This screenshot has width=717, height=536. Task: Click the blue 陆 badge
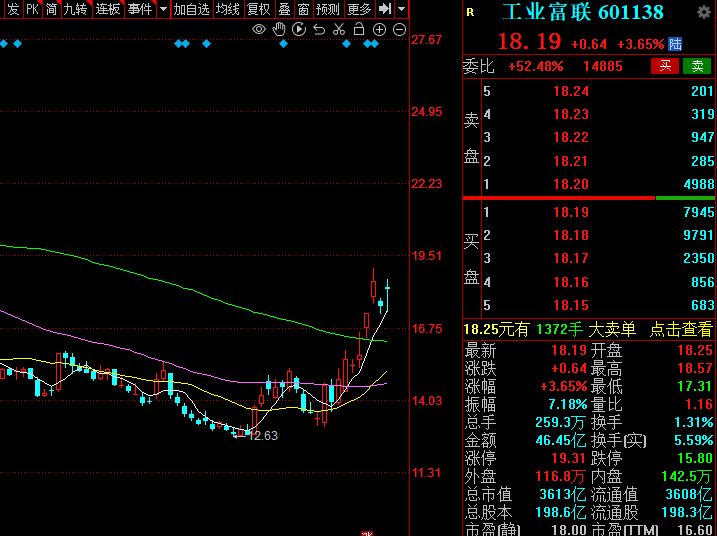(675, 44)
